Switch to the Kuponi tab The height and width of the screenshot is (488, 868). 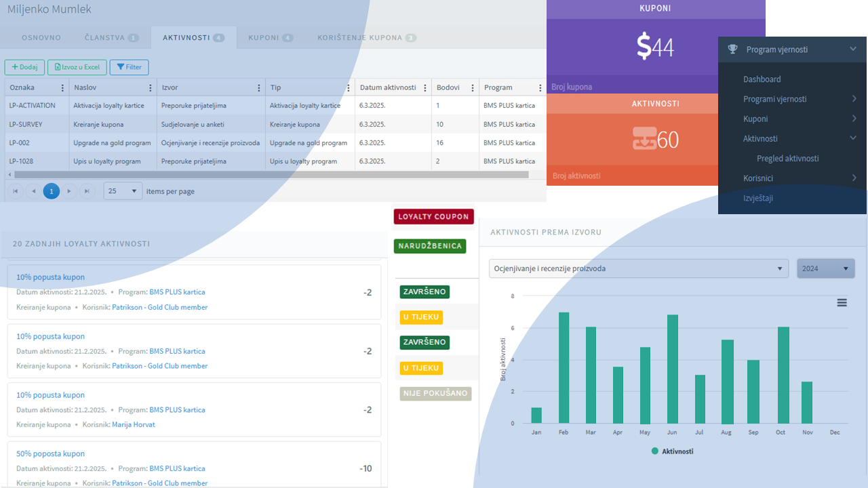(x=270, y=37)
